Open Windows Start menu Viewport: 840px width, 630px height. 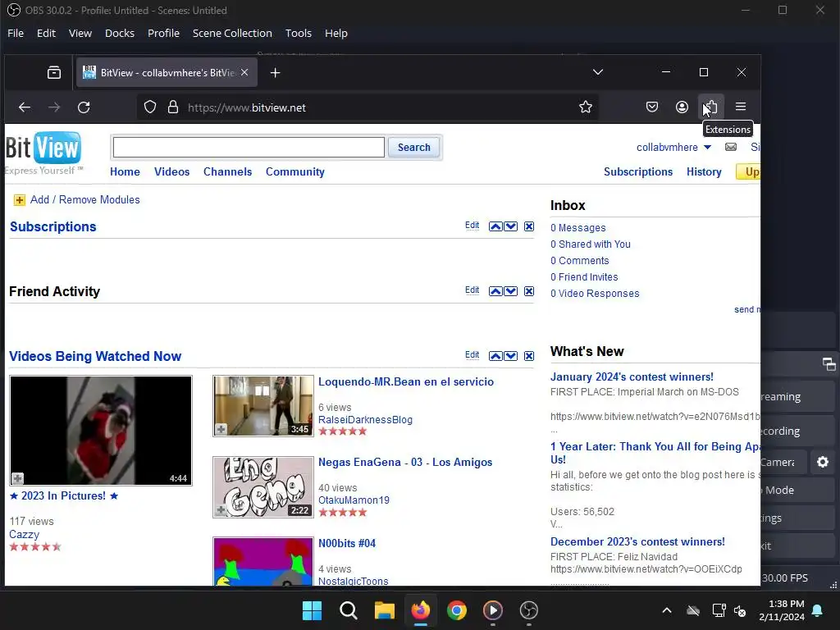(312, 610)
